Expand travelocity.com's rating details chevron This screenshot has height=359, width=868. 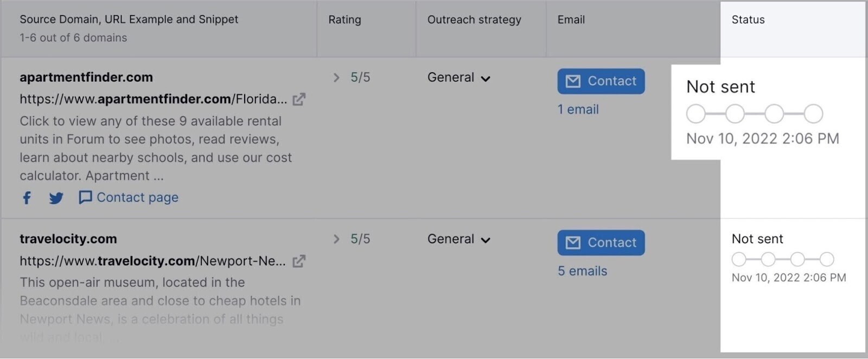pyautogui.click(x=336, y=239)
